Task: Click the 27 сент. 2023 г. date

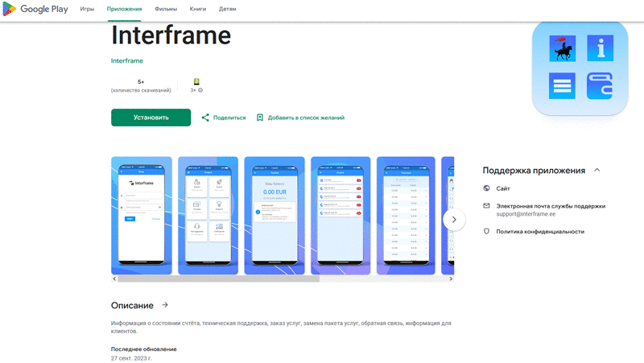Action: click(x=131, y=358)
